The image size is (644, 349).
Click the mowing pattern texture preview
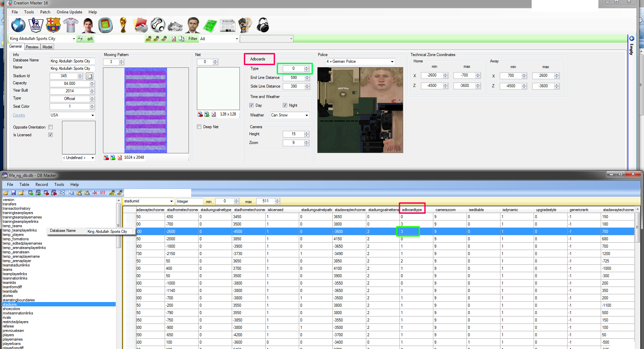coord(146,110)
